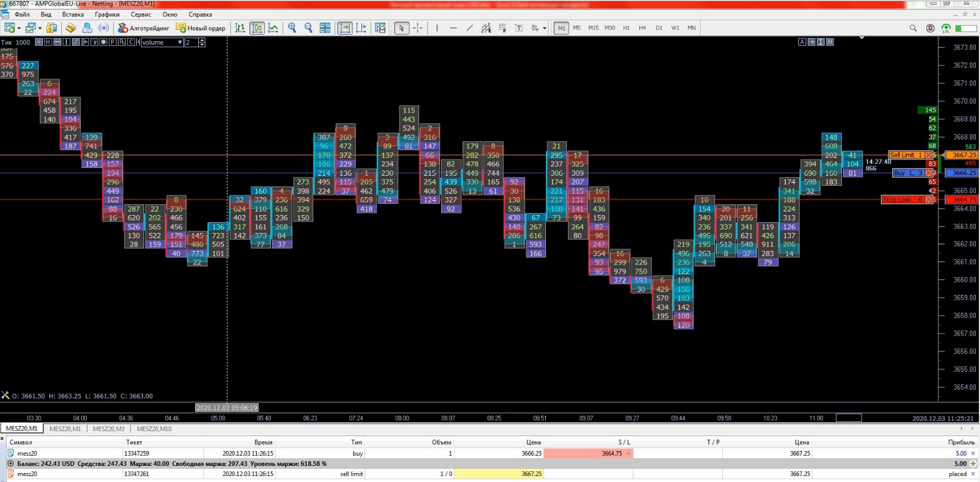Switch chart to line chart type
The height and width of the screenshot is (482, 980).
(273, 28)
